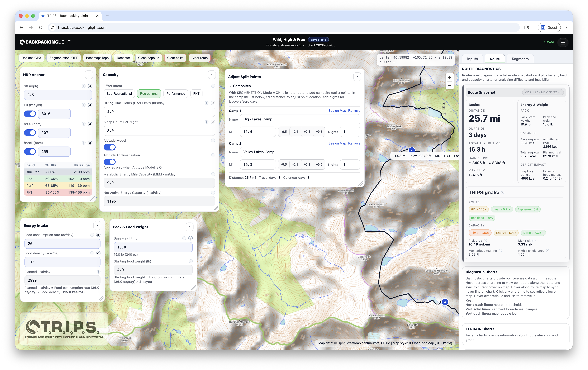Click Clear splits button
This screenshot has height=370, width=588.
pyautogui.click(x=175, y=58)
